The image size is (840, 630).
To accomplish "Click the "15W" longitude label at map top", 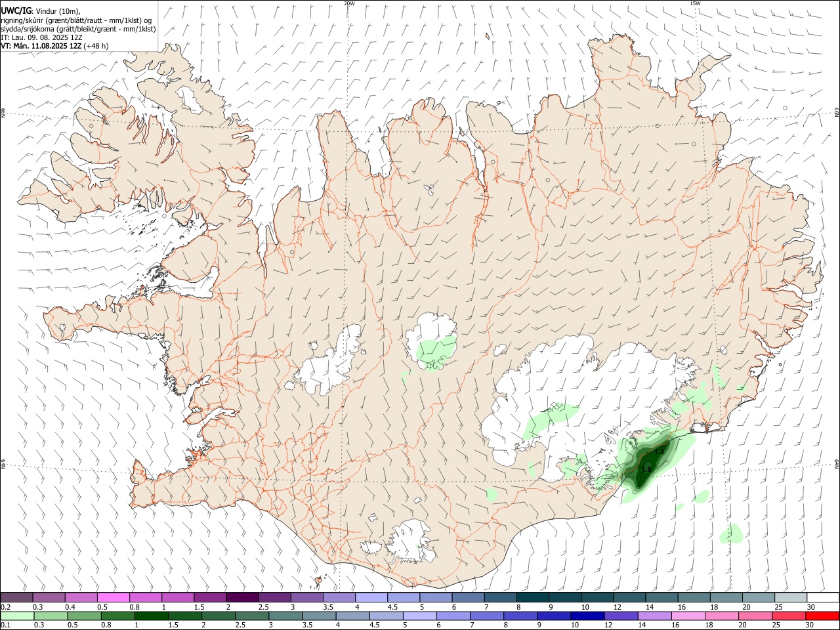I will pyautogui.click(x=694, y=3).
